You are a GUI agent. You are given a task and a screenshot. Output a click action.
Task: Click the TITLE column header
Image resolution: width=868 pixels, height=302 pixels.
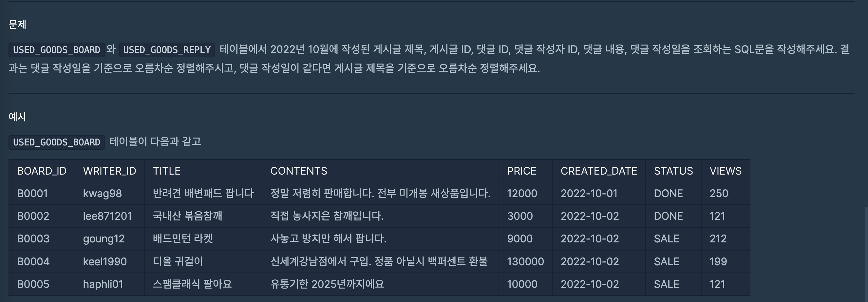pos(166,171)
